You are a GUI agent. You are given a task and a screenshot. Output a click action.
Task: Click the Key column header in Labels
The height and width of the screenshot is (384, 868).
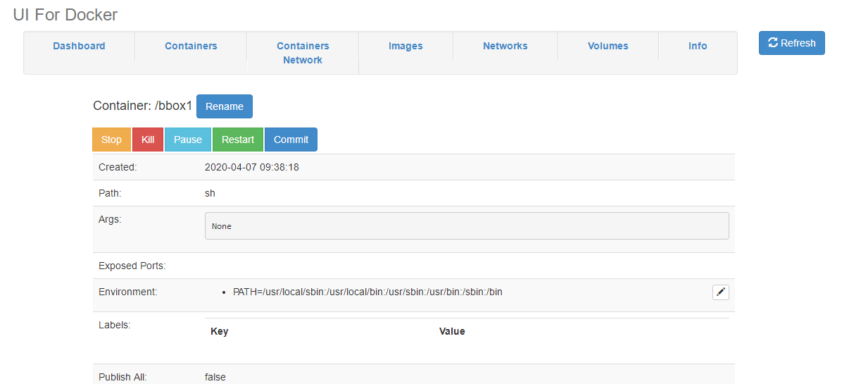coord(220,331)
